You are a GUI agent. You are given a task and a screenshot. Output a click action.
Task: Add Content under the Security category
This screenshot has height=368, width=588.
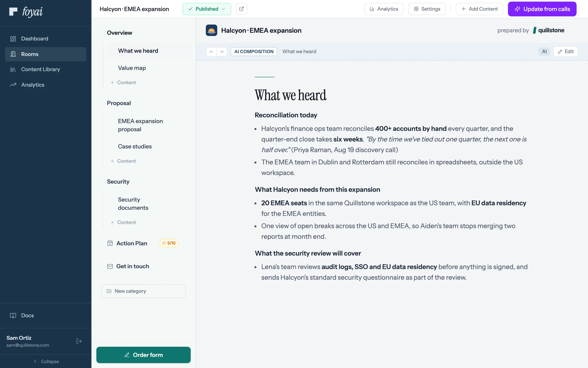(x=123, y=223)
